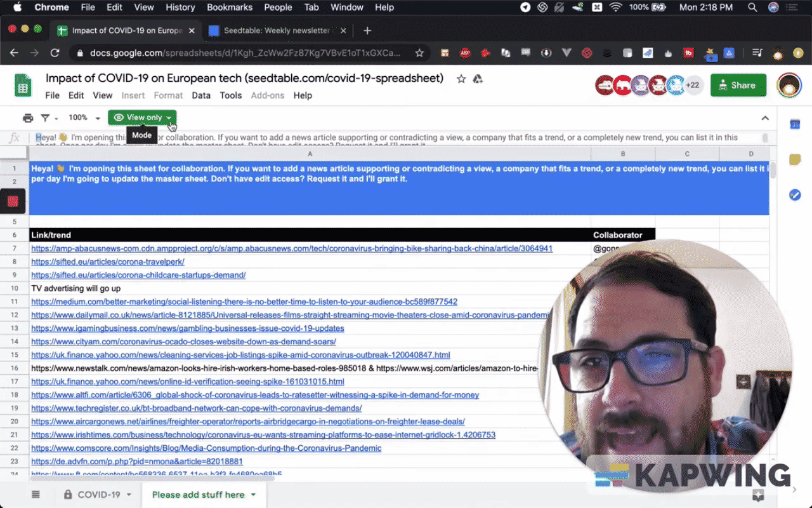Select the Please add stuff here tab

point(198,495)
